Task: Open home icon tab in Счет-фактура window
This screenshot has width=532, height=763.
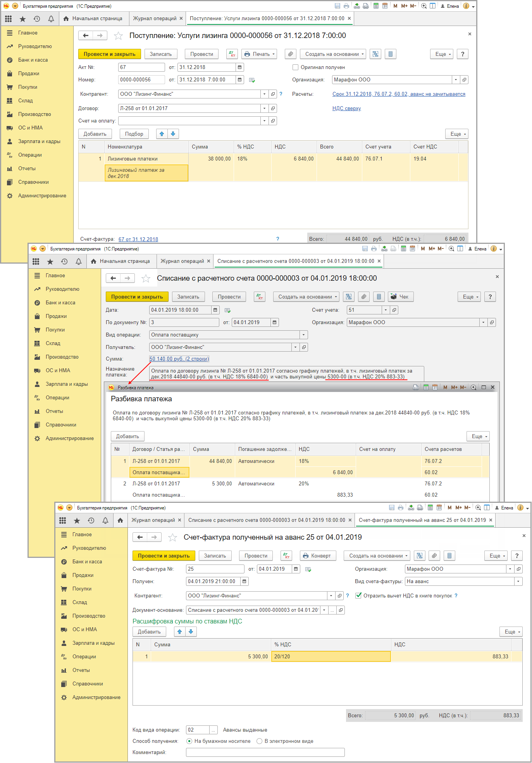Action: point(120,520)
